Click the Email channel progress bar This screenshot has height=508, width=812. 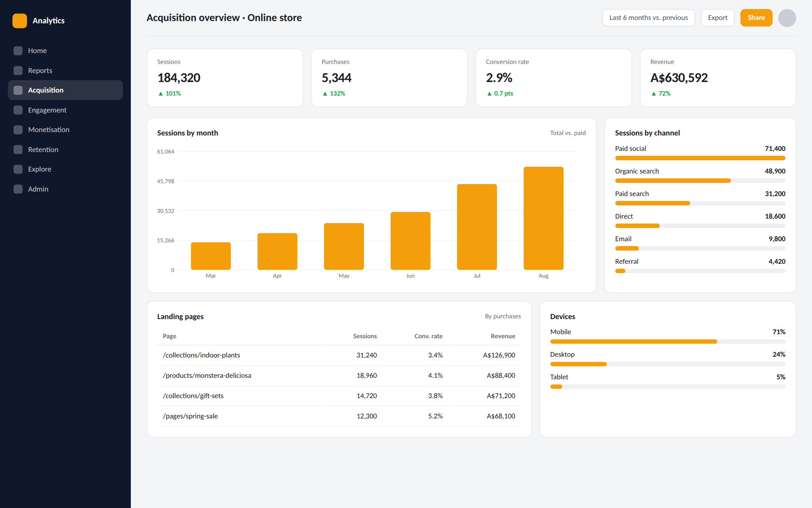[x=700, y=248]
